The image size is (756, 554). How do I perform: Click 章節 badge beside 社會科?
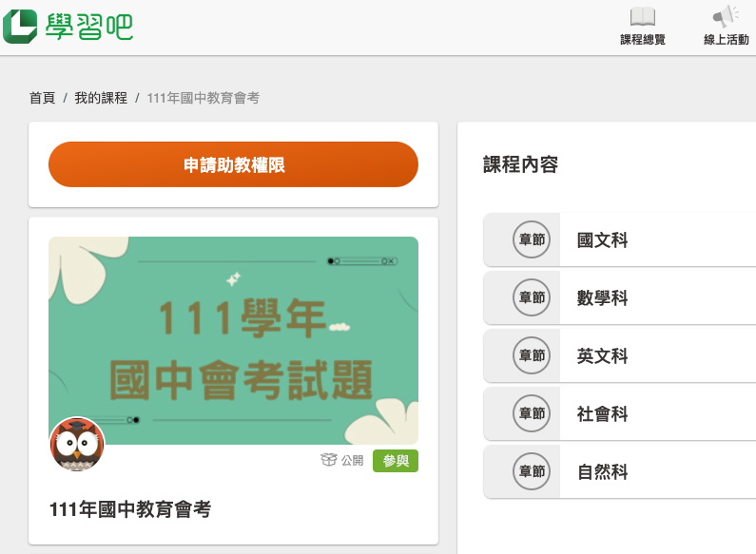[532, 412]
